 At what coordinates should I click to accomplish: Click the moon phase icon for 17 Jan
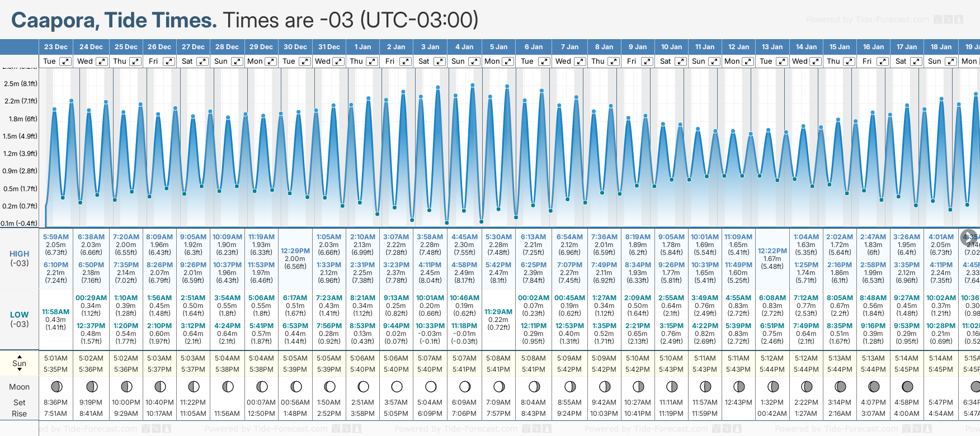pyautogui.click(x=907, y=386)
